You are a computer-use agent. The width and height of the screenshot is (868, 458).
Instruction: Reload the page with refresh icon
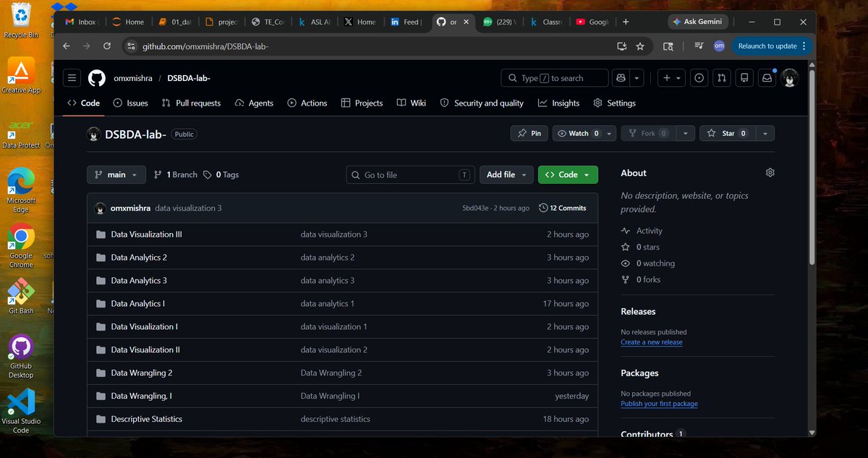coord(107,46)
